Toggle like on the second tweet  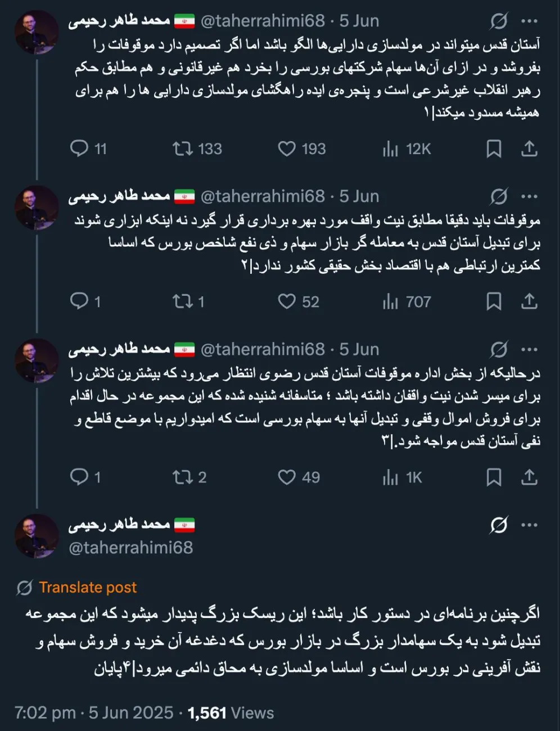pos(288,301)
